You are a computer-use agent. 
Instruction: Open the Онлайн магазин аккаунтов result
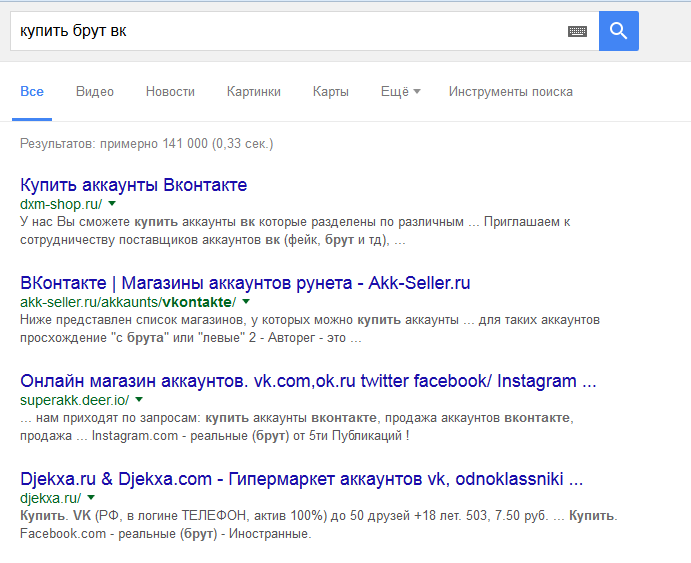pos(308,381)
